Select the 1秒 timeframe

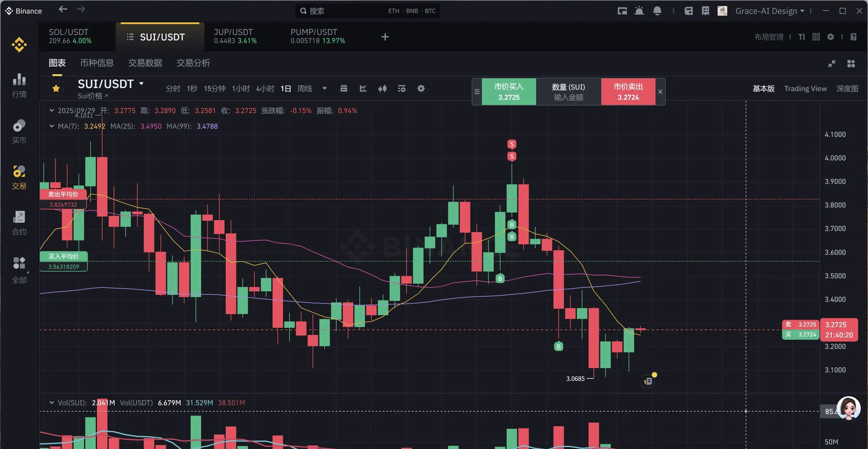click(x=192, y=88)
